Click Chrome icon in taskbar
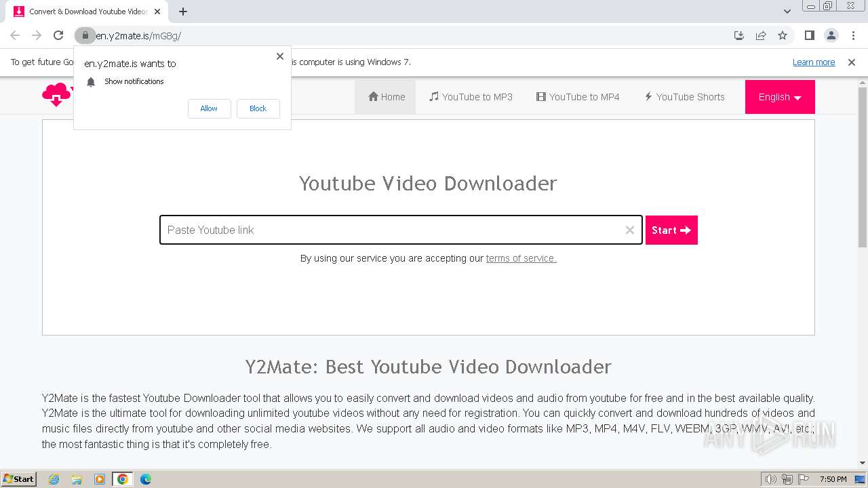The width and height of the screenshot is (868, 488). 123,479
